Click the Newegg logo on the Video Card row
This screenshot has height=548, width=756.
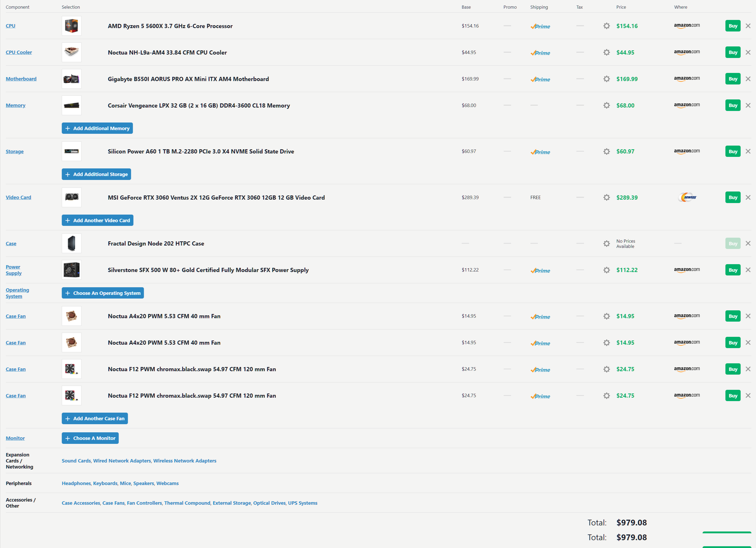click(687, 197)
